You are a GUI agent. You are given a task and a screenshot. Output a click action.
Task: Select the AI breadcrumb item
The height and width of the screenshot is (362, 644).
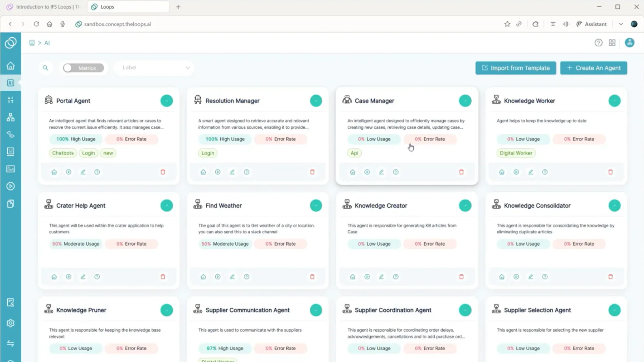coord(47,43)
